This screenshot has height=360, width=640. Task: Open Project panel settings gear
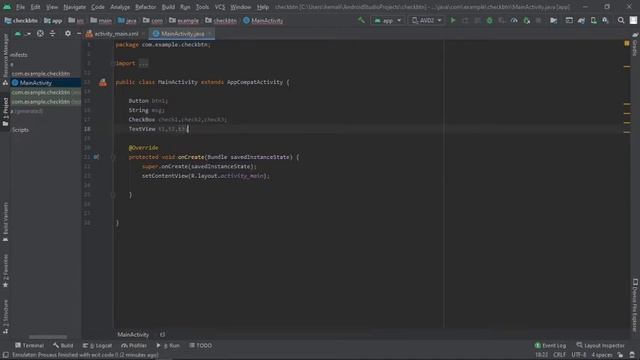68,34
